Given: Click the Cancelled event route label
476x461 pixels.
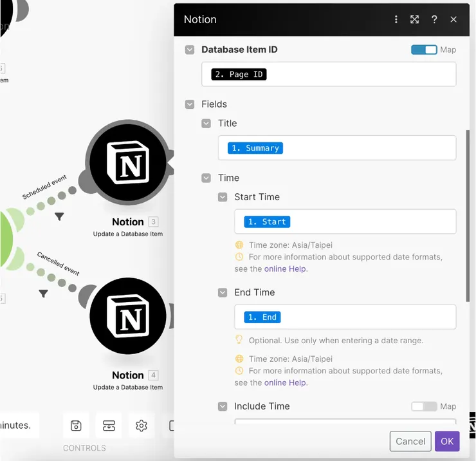Looking at the screenshot, I should (59, 264).
